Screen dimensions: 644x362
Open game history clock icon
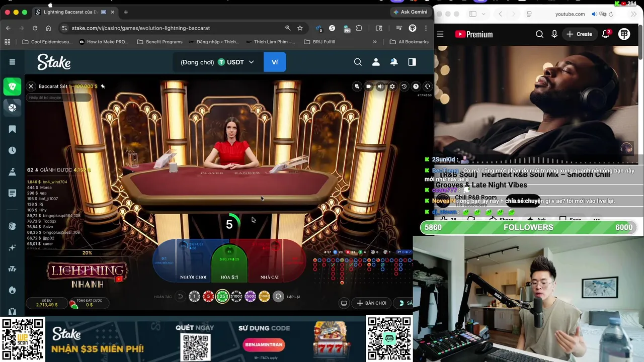[x=404, y=86]
